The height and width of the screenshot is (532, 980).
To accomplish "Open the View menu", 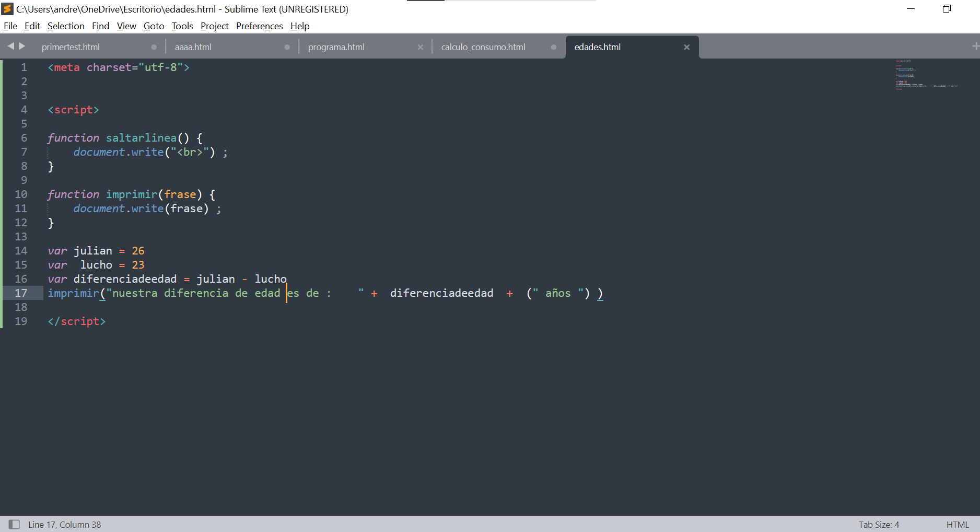I will pos(126,26).
